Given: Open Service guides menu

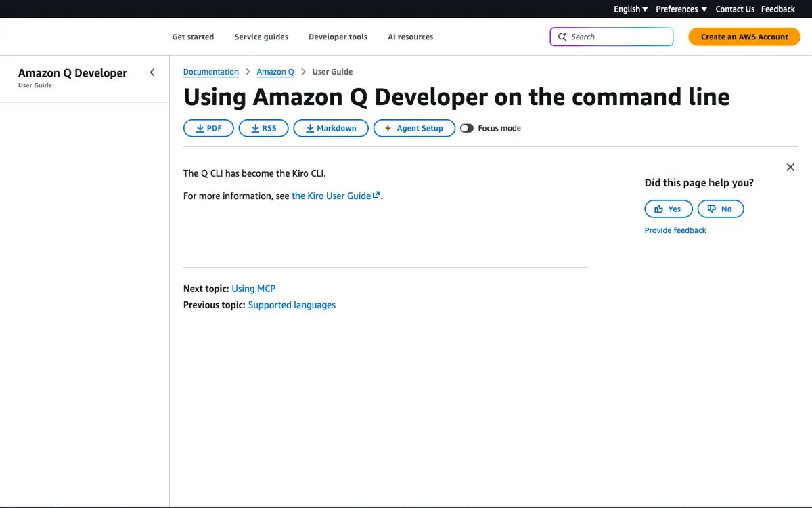Looking at the screenshot, I should 261,37.
